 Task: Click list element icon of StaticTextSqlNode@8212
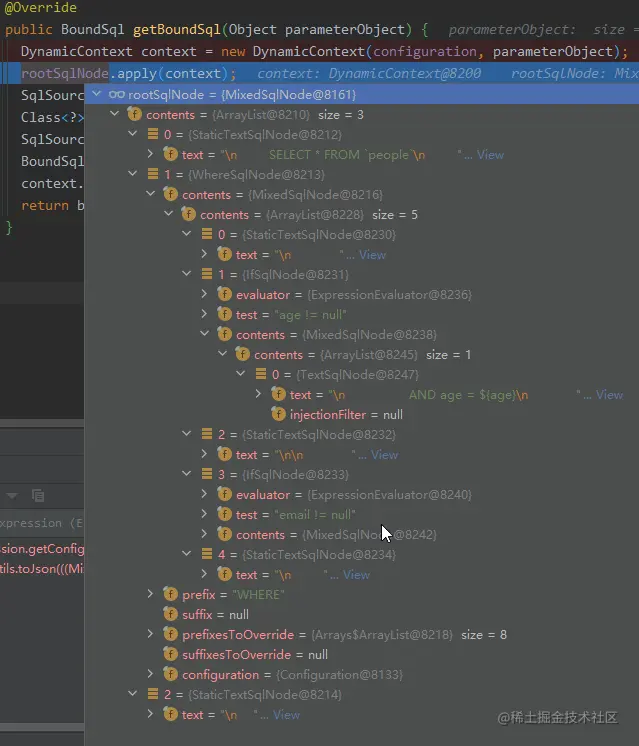(x=153, y=134)
